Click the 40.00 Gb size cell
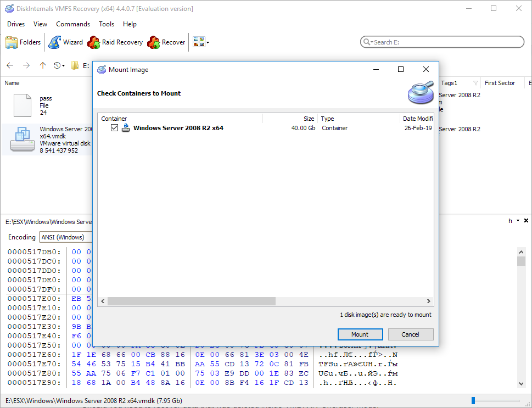The height and width of the screenshot is (408, 532). 303,128
